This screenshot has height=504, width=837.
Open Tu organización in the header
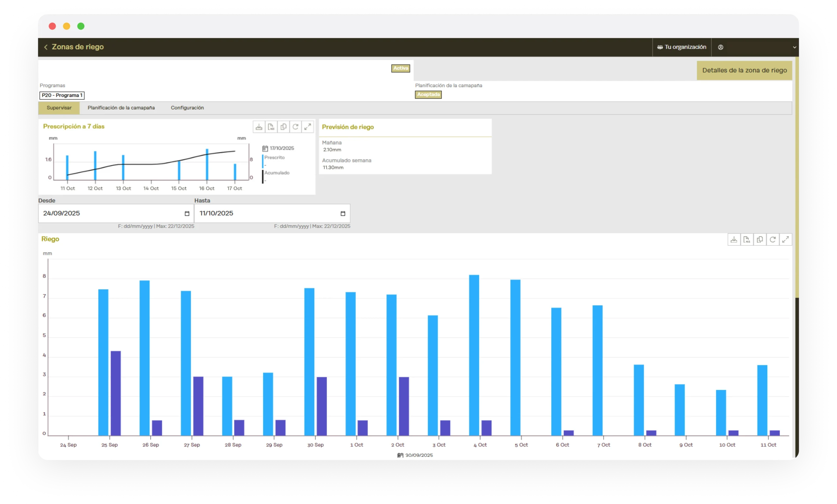[682, 47]
